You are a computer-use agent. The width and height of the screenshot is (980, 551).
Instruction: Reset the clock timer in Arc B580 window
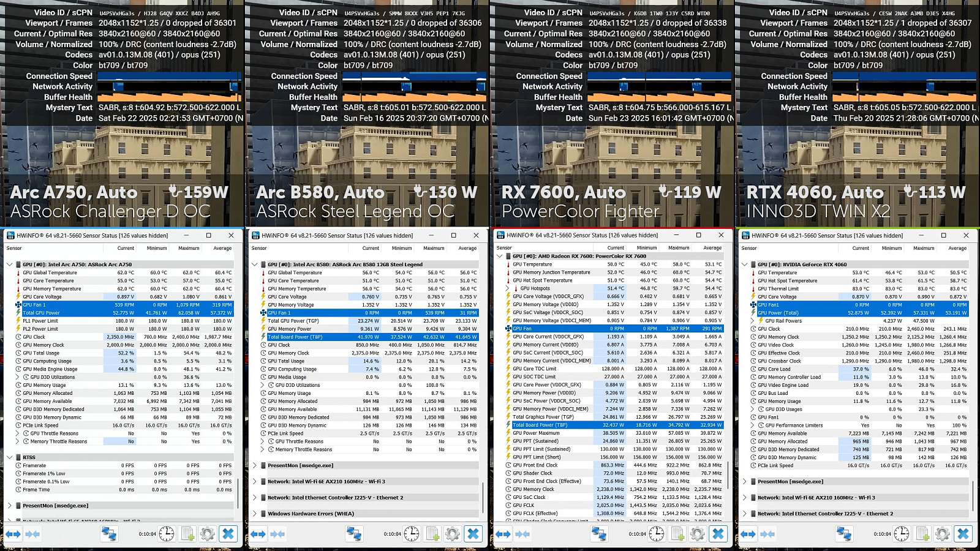pyautogui.click(x=412, y=534)
